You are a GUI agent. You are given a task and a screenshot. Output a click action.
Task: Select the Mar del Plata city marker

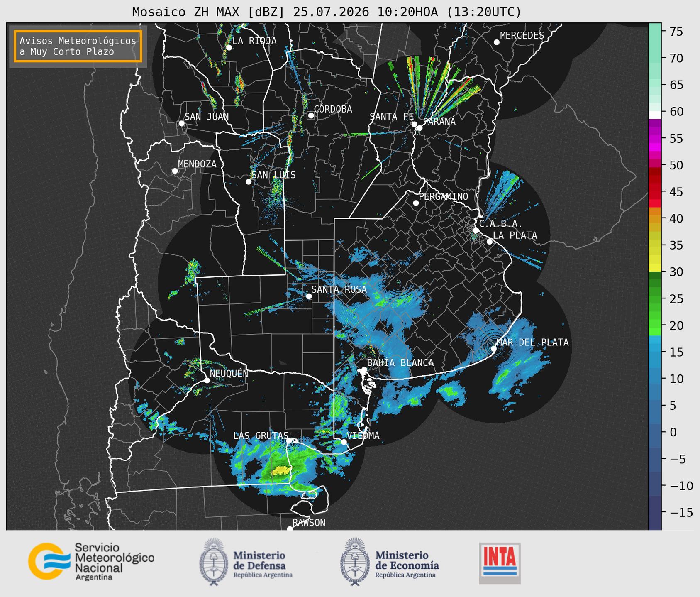494,349
